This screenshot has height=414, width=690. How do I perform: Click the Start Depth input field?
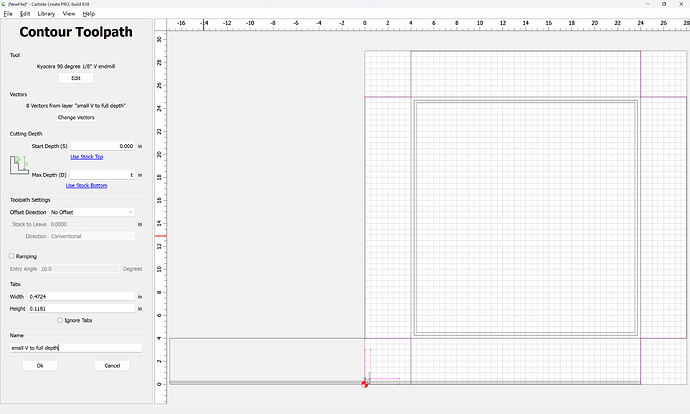coord(102,146)
